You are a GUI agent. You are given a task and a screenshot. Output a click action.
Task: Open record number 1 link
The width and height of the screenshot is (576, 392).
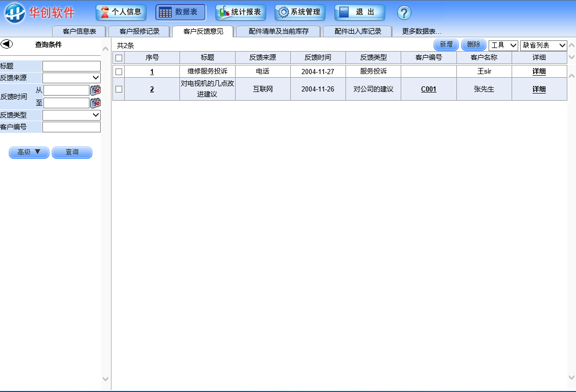pyautogui.click(x=152, y=72)
